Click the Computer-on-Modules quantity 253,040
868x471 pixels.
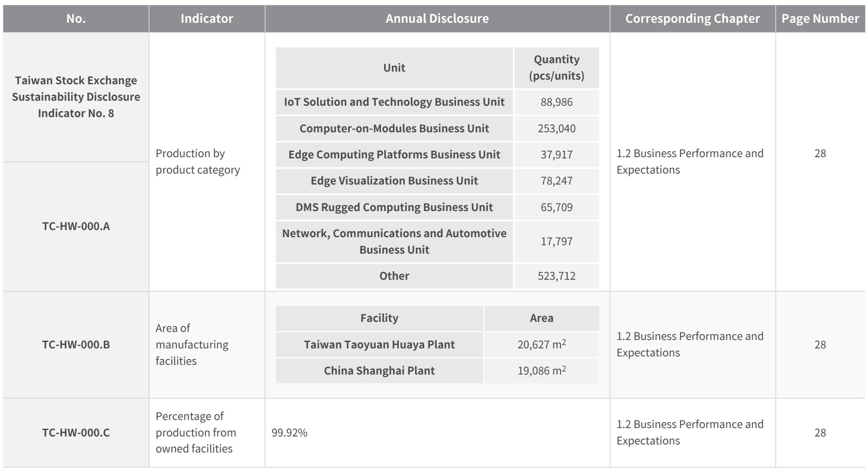[556, 128]
